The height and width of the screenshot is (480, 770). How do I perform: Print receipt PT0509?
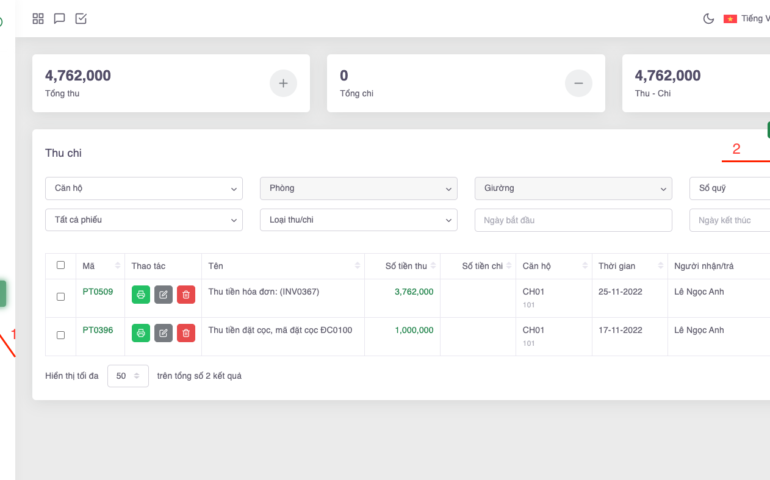[x=141, y=295]
